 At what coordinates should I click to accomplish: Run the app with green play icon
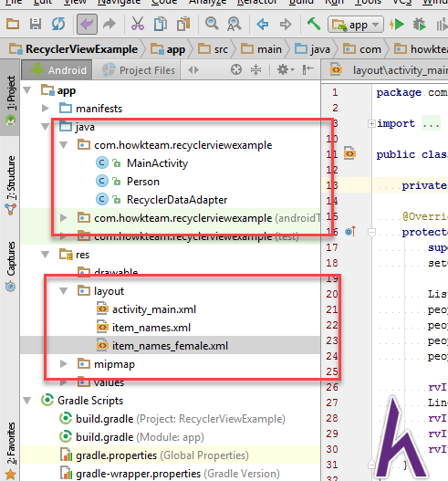click(x=397, y=25)
